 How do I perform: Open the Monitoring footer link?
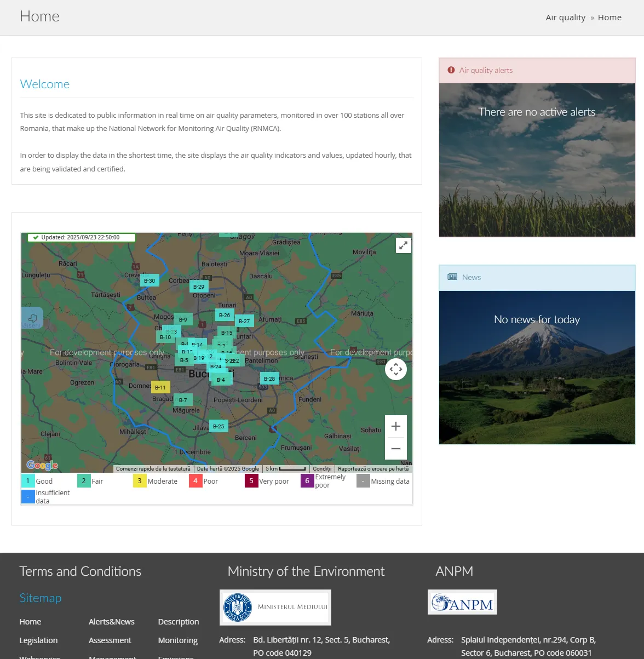pyautogui.click(x=178, y=640)
